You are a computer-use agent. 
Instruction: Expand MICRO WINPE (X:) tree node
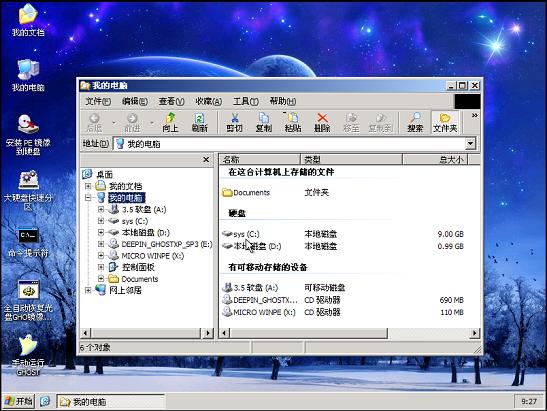tap(101, 255)
